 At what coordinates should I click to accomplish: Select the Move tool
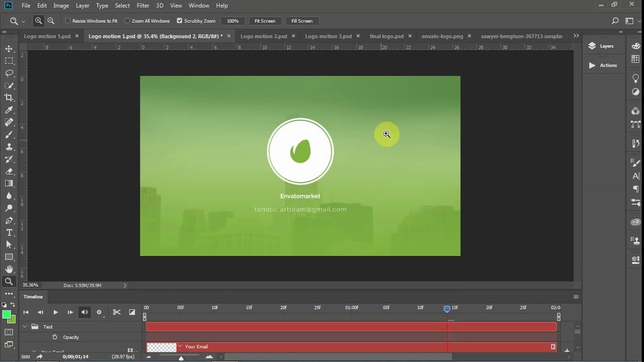pyautogui.click(x=9, y=49)
